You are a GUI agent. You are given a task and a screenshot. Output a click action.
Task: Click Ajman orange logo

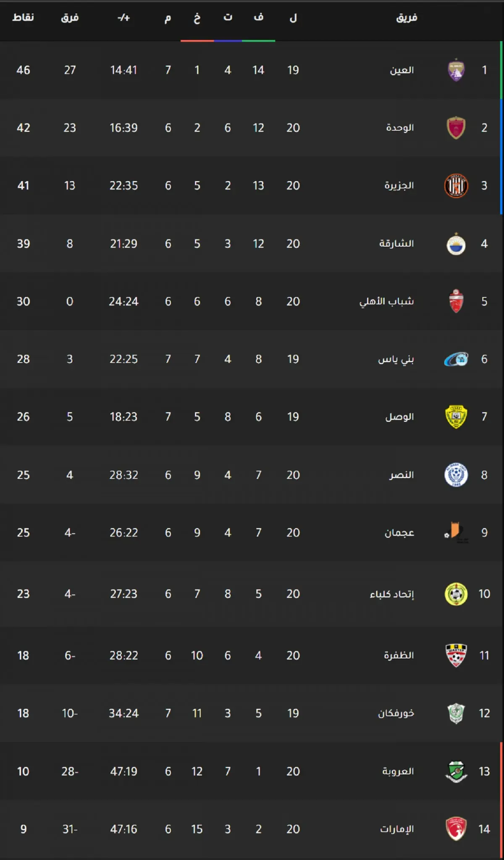coord(456,532)
